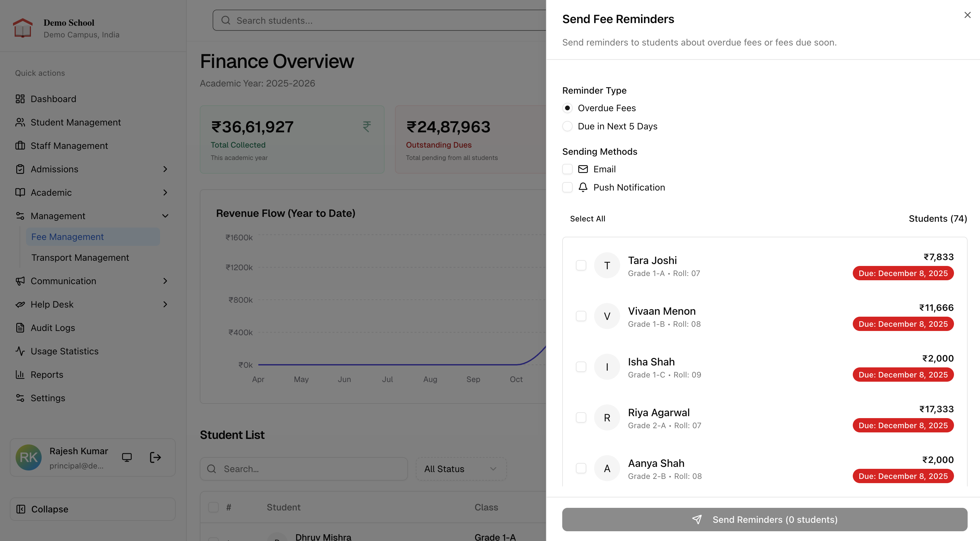Click the Demo School logo icon

pos(22,28)
